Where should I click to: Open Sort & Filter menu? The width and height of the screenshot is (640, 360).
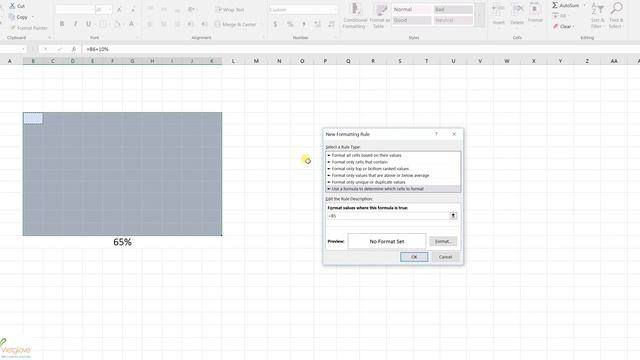pos(597,16)
